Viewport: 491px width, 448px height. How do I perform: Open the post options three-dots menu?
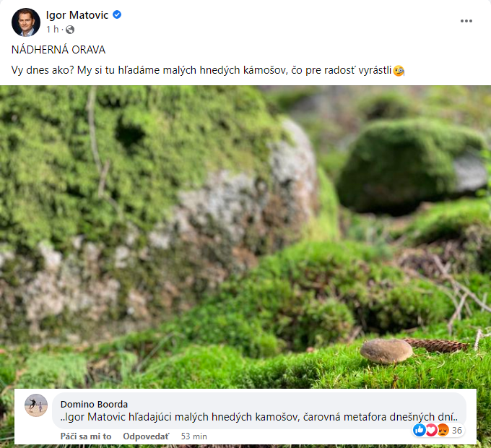[x=466, y=21]
